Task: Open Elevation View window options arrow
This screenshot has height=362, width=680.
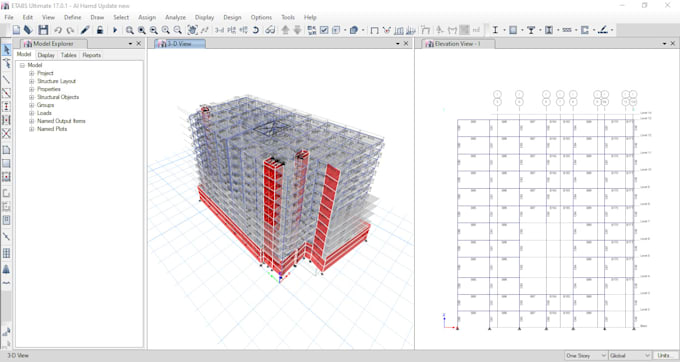Action: (x=664, y=44)
